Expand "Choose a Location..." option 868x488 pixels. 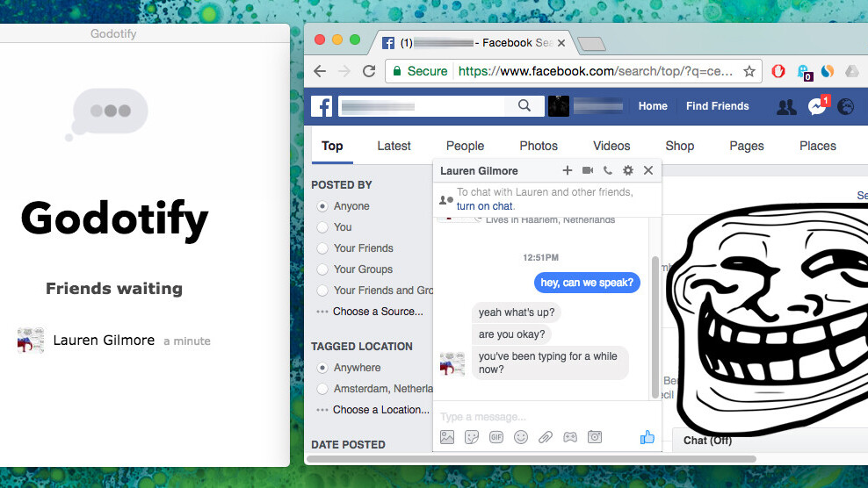point(380,410)
